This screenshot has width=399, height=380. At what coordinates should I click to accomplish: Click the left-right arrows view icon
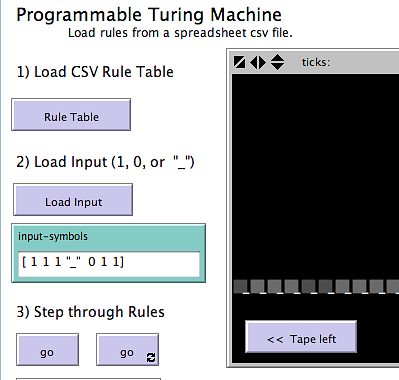258,62
